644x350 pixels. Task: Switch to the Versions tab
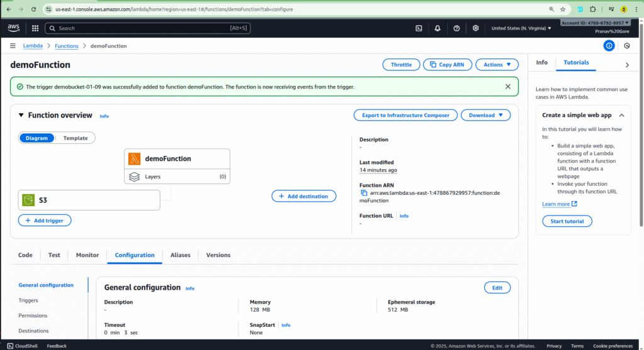218,255
